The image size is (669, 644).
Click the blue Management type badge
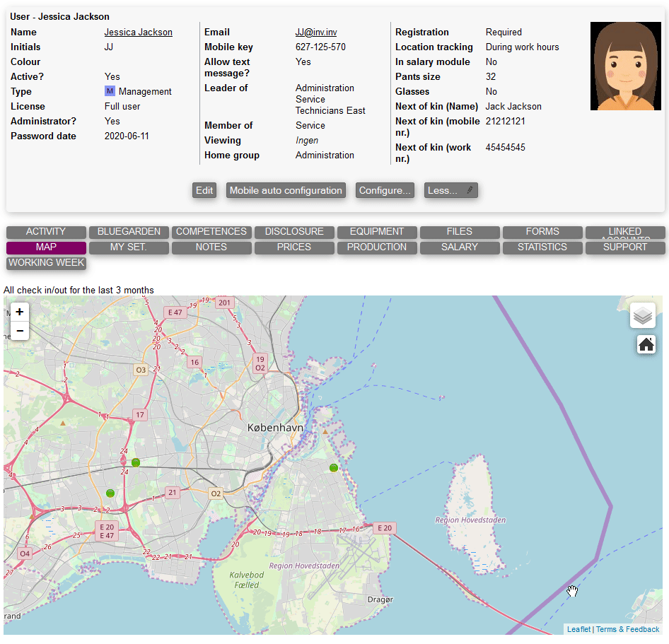pos(110,91)
